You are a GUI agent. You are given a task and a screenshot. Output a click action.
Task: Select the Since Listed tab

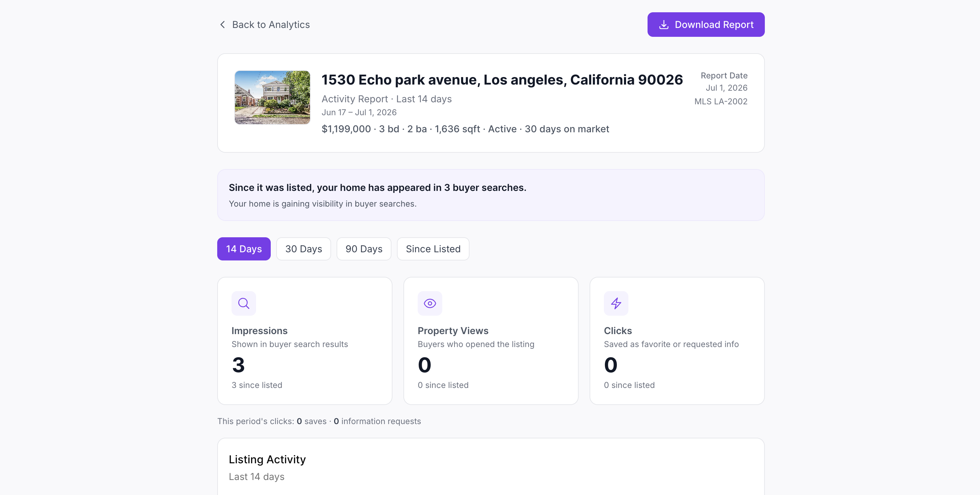click(x=433, y=249)
